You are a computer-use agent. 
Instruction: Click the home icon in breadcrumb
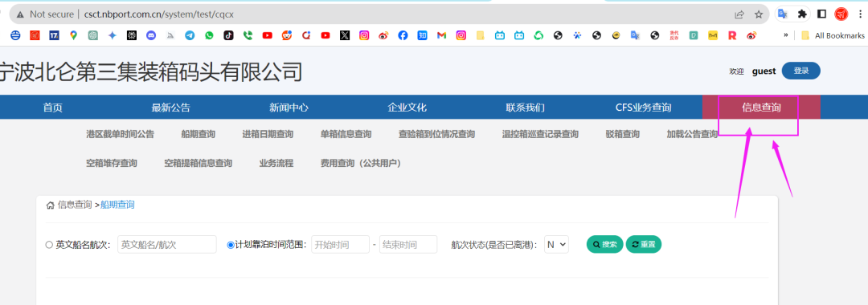pos(51,205)
